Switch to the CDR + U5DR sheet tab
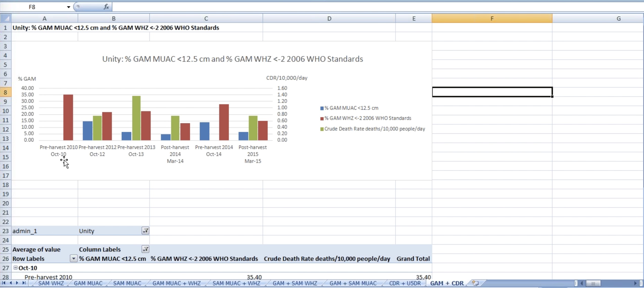 pos(405,283)
